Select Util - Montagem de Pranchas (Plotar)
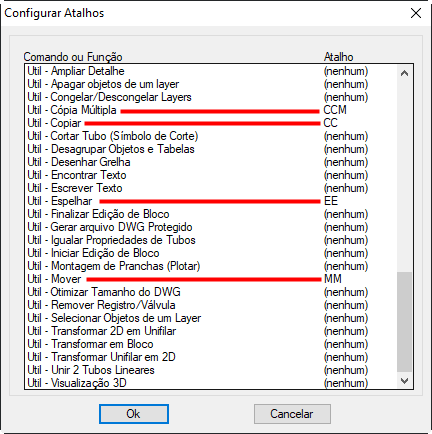 click(211, 266)
